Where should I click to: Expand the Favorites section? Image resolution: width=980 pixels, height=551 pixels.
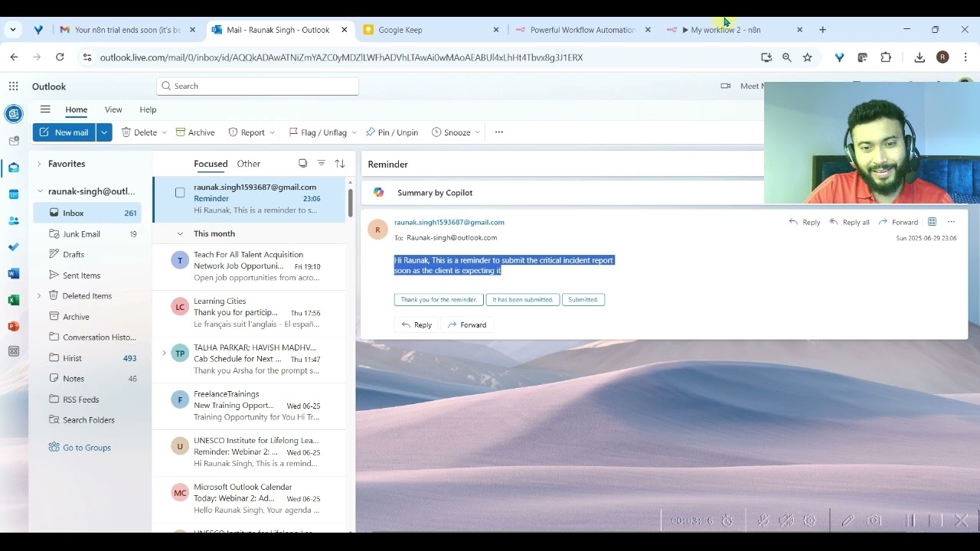pos(39,164)
